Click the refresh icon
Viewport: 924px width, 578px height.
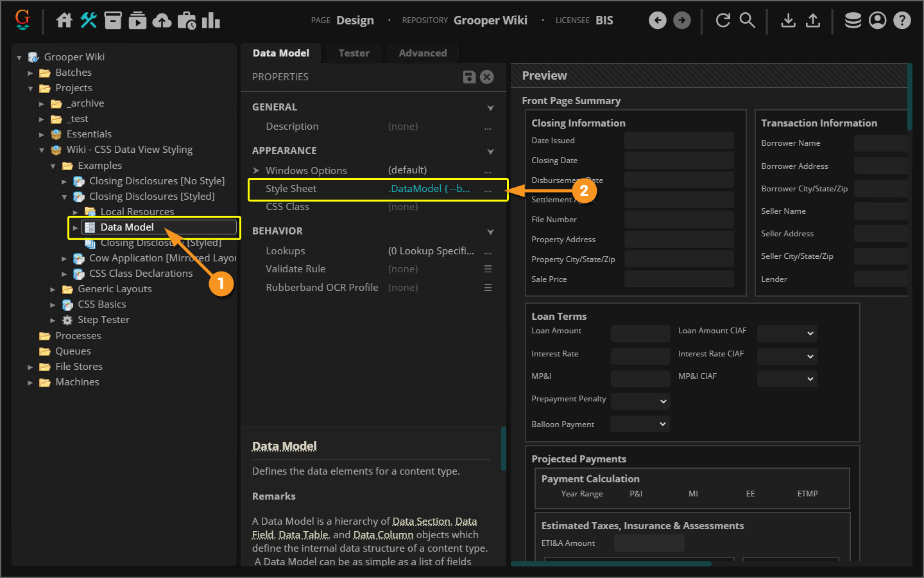[x=723, y=21]
